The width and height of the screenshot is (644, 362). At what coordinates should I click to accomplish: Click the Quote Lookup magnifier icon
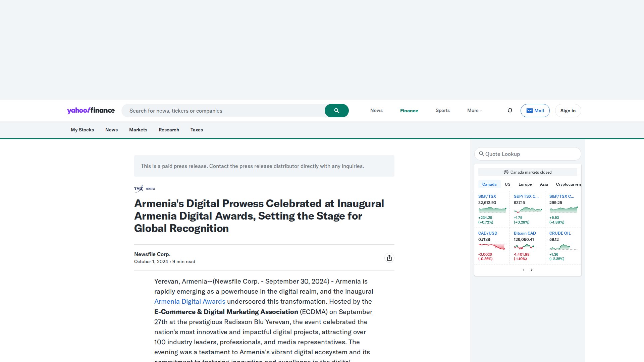(482, 154)
